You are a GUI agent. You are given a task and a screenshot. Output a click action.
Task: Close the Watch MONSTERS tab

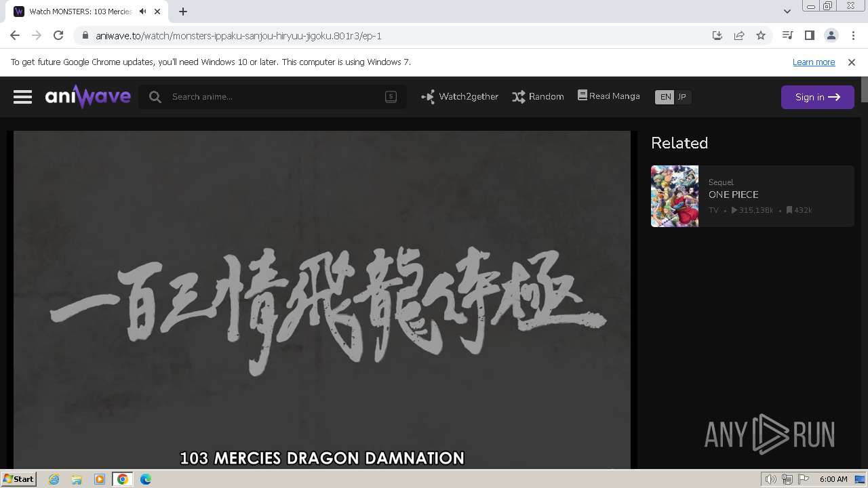tap(158, 12)
